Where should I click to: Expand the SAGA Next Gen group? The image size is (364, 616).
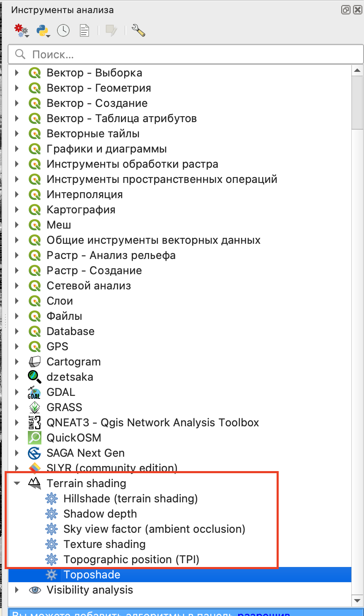(x=17, y=453)
